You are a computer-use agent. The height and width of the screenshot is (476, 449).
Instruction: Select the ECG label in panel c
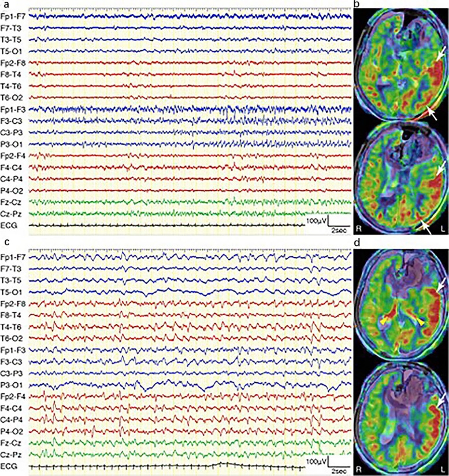[x=9, y=466]
